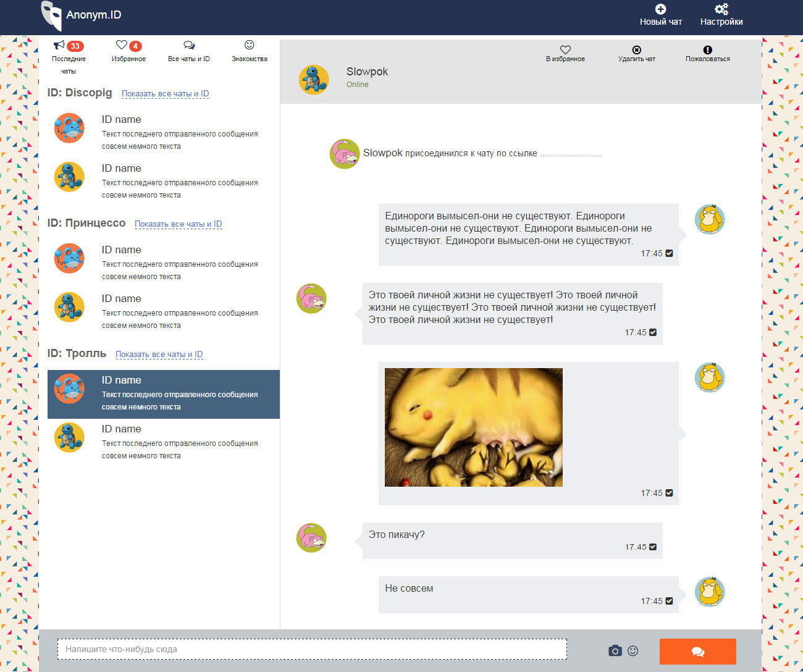The image size is (803, 672).
Task: Send the message with the orange button
Action: pos(698,652)
